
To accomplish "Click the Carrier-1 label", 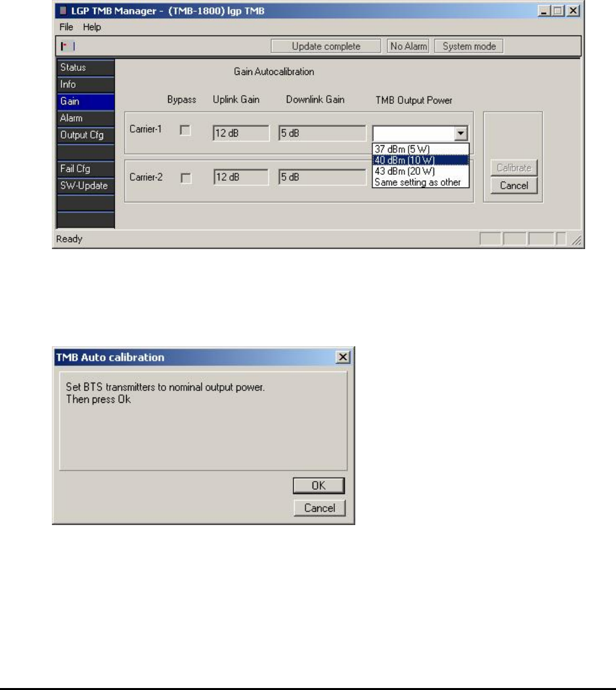I will (146, 129).
